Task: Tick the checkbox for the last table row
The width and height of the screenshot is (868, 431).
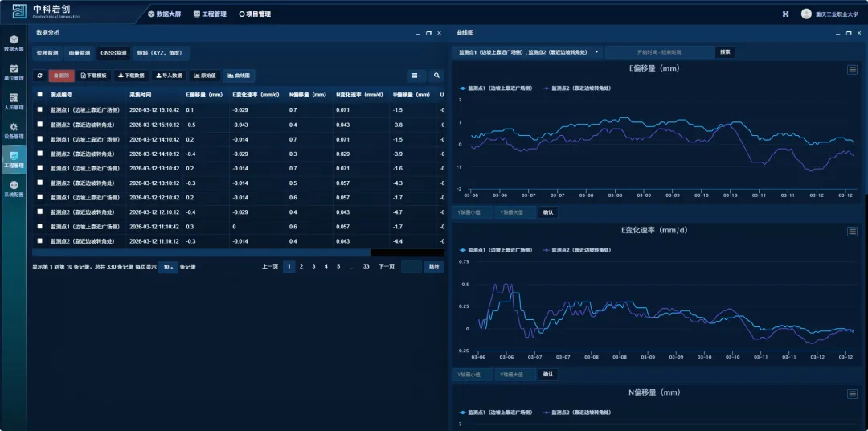Action: pyautogui.click(x=40, y=241)
